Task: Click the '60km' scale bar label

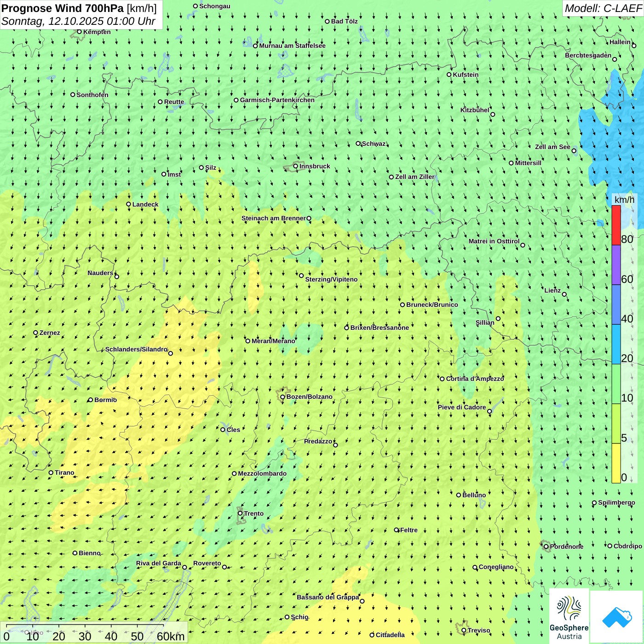Action: 171,636
